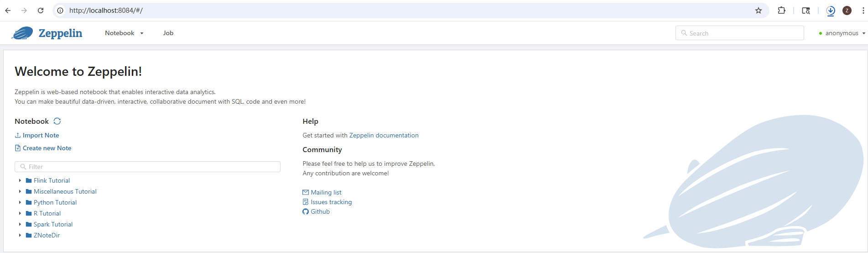Click the site information icon in address bar
868x253 pixels.
point(60,11)
